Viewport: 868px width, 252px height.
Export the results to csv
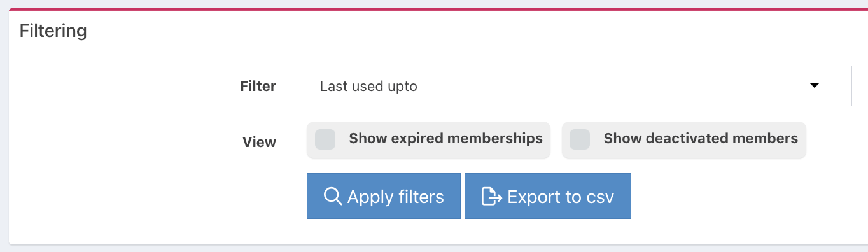pos(547,196)
